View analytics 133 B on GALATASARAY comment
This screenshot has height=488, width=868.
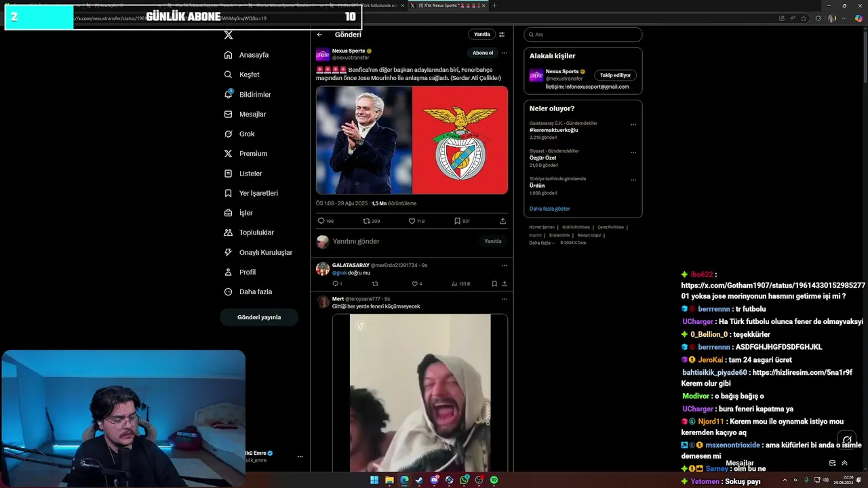(460, 284)
